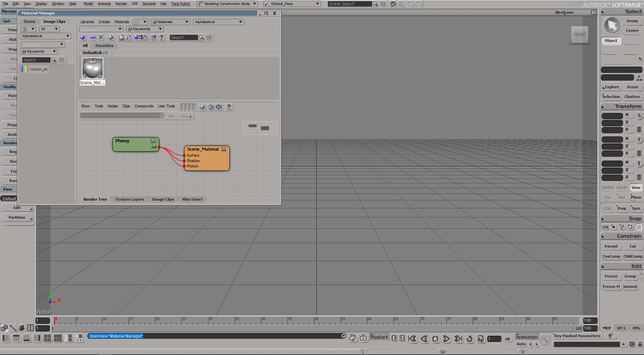
Task: Toggle View transform mode
Action: click(x=636, y=188)
